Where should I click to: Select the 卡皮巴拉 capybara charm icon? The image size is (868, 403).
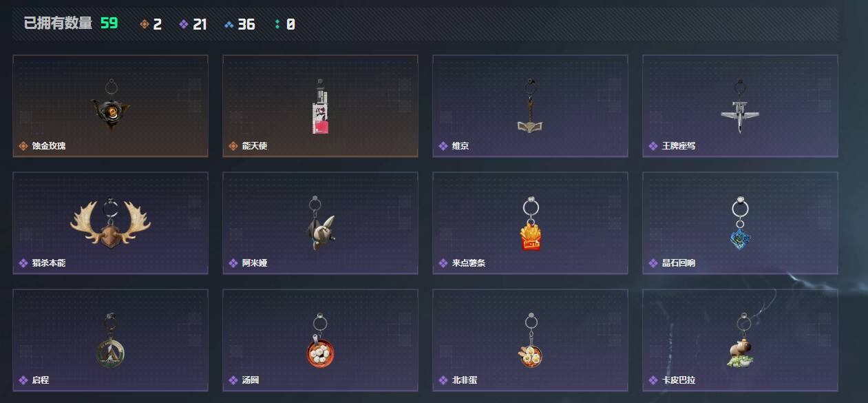[x=740, y=341]
